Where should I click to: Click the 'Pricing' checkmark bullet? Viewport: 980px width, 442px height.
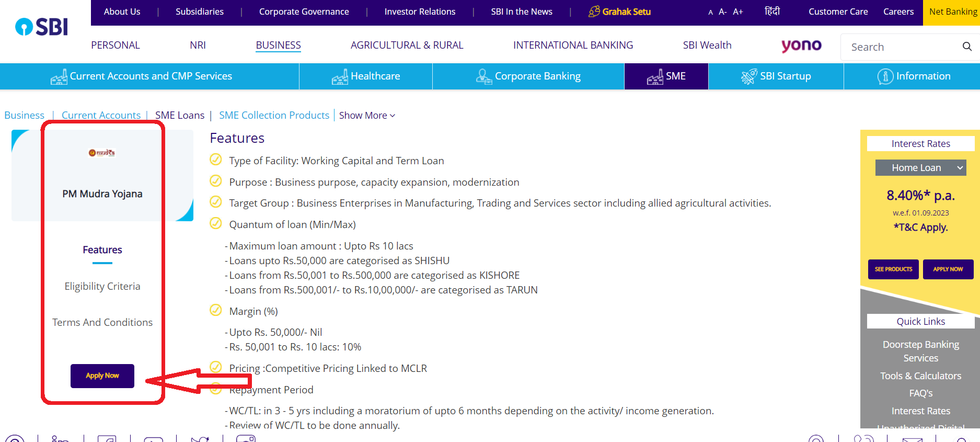point(215,367)
